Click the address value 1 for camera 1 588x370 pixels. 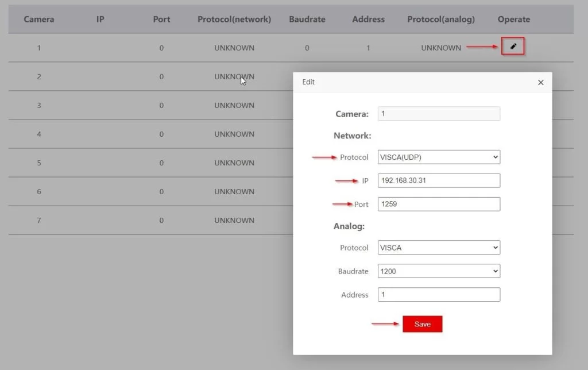tap(368, 48)
